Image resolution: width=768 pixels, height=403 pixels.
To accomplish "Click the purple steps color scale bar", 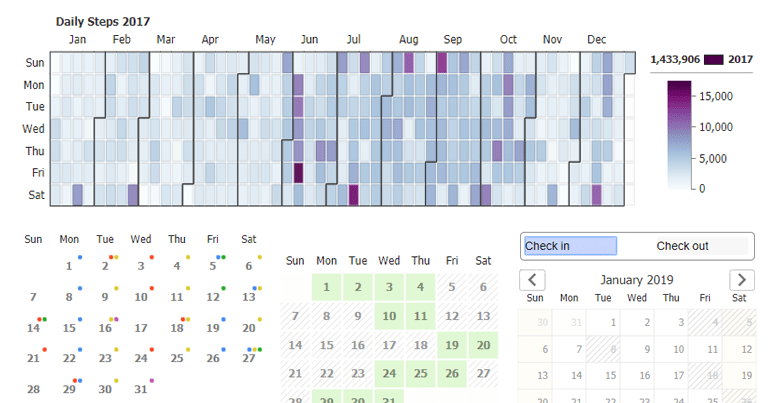I will click(x=679, y=134).
